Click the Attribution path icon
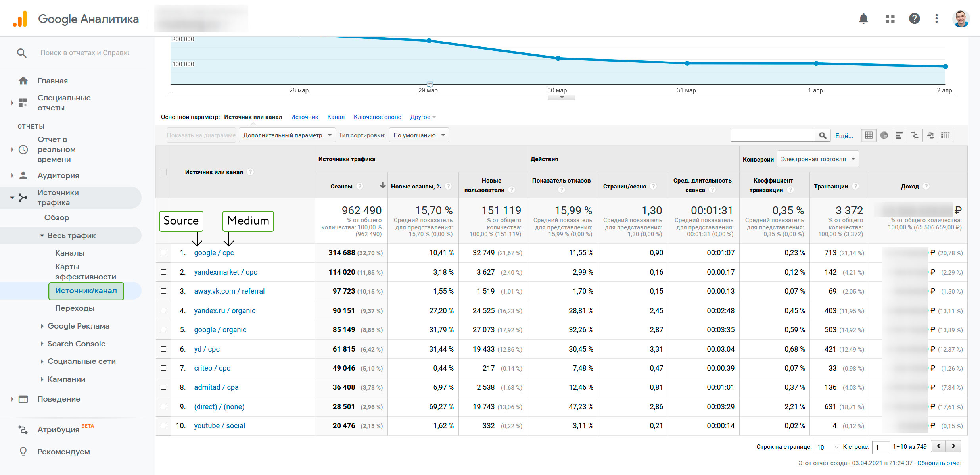This screenshot has width=980, height=475. [23, 429]
